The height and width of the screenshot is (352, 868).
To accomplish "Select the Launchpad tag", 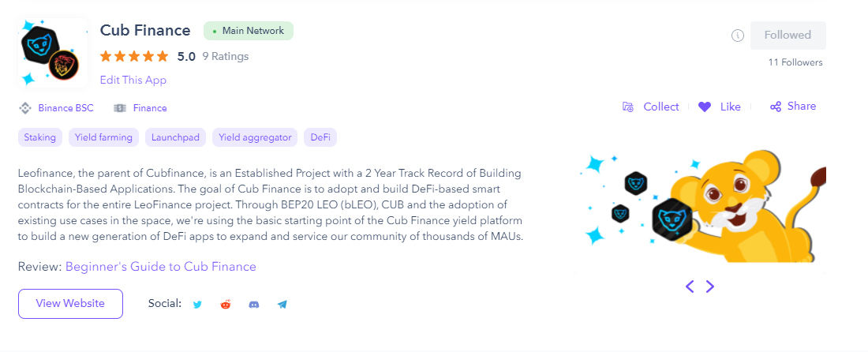I will click(175, 137).
